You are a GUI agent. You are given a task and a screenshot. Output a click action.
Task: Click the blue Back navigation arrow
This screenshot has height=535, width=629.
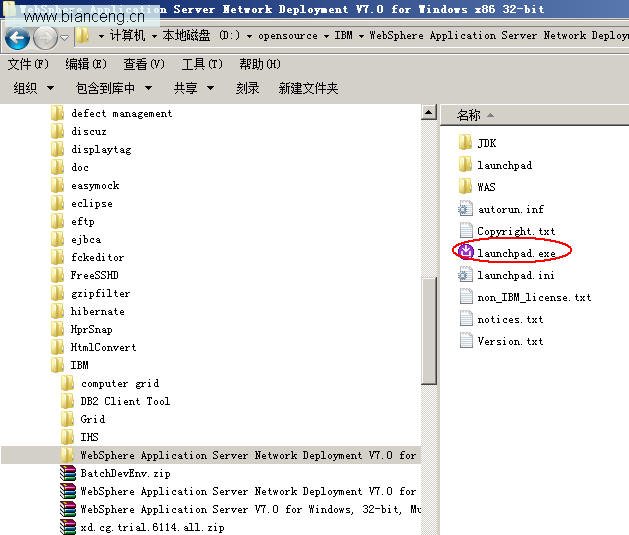click(17, 38)
